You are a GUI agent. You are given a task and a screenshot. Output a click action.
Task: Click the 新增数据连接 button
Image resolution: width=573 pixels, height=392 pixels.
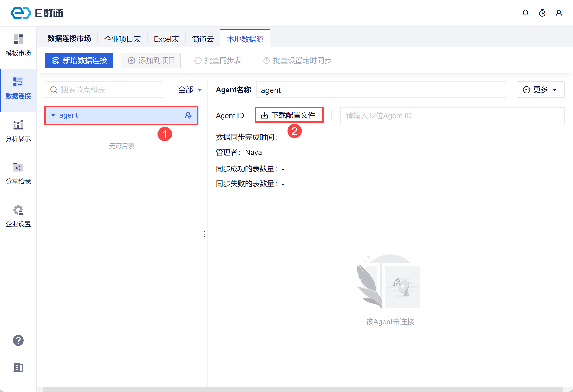[x=79, y=60]
